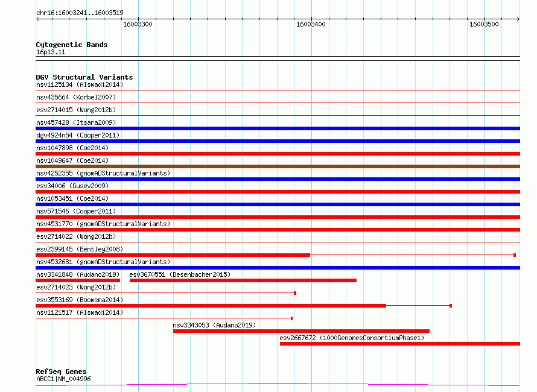The width and height of the screenshot is (537, 392).
Task: Open esv3670551 (Besenbacher2015) label
Action: click(x=180, y=274)
